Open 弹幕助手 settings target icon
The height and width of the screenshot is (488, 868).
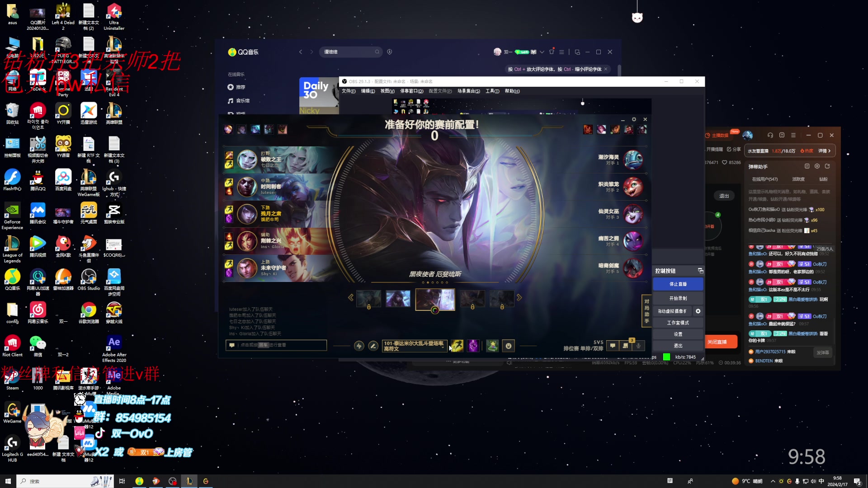click(817, 166)
